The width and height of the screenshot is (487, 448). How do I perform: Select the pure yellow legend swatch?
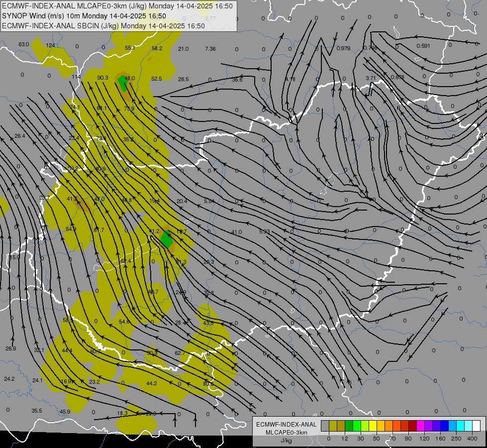point(373,426)
